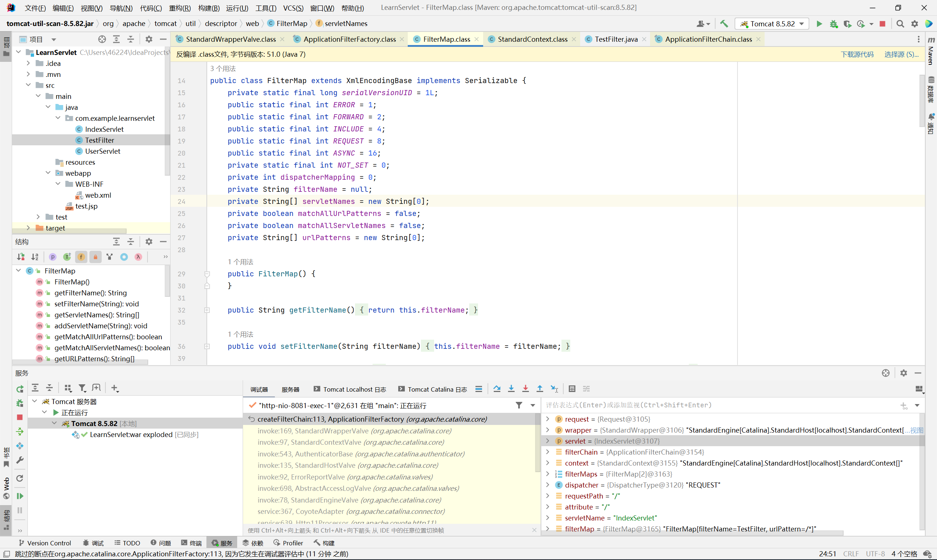Click UTF-8 encoding in status bar
Image resolution: width=937 pixels, height=560 pixels.
875,554
